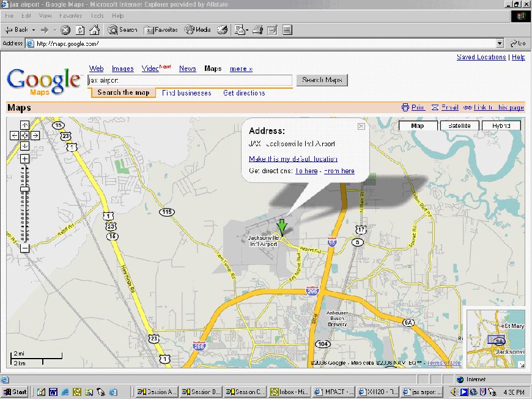This screenshot has height=399, width=532.
Task: Get directions From here
Action: [339, 171]
